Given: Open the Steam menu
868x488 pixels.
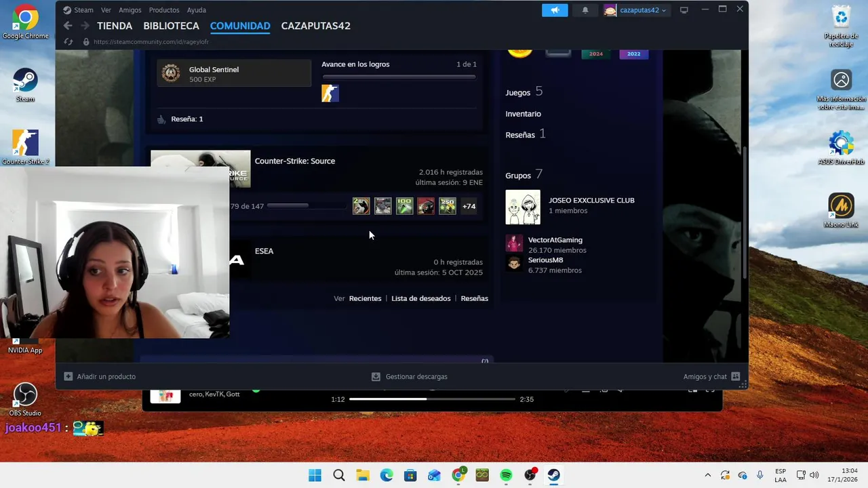Looking at the screenshot, I should tap(83, 10).
